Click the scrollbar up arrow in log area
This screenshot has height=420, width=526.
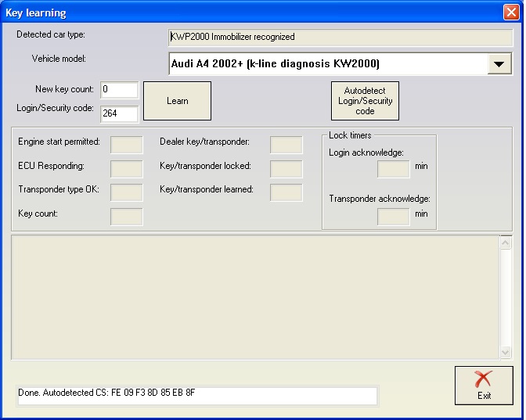[x=506, y=242]
